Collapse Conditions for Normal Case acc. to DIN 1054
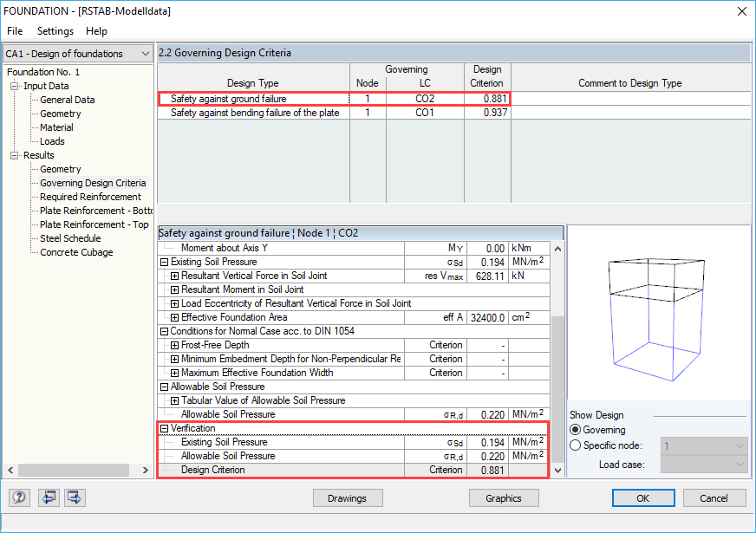Screen dimensions: 756x533 (x=164, y=332)
